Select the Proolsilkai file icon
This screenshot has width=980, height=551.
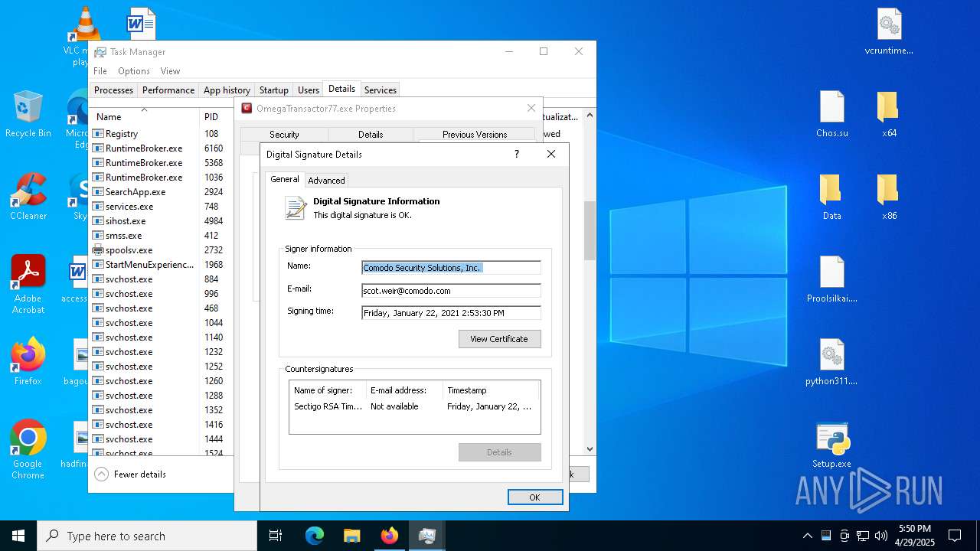point(832,279)
